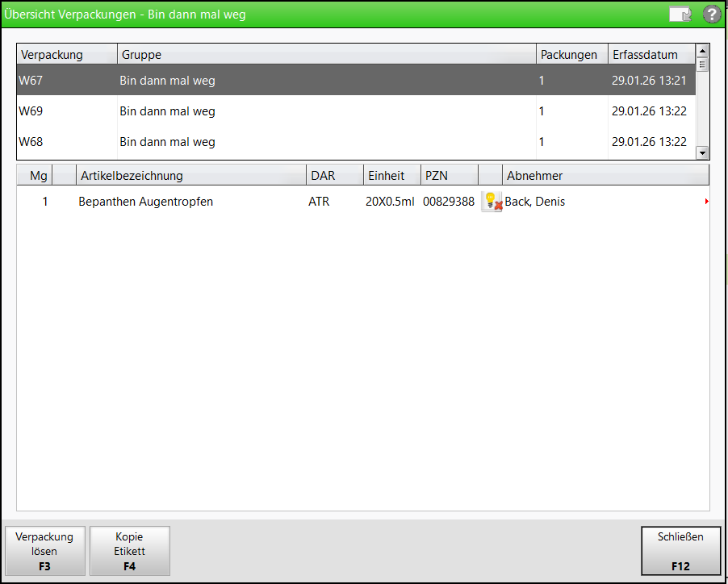Close the dialog with Schließen F12
Image resolution: width=728 pixels, height=584 pixels.
[x=680, y=550]
